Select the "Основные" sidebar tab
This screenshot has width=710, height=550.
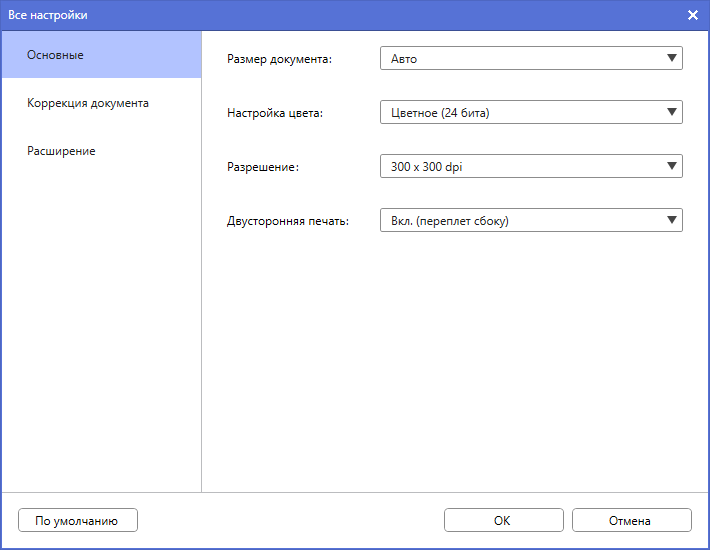click(x=56, y=54)
